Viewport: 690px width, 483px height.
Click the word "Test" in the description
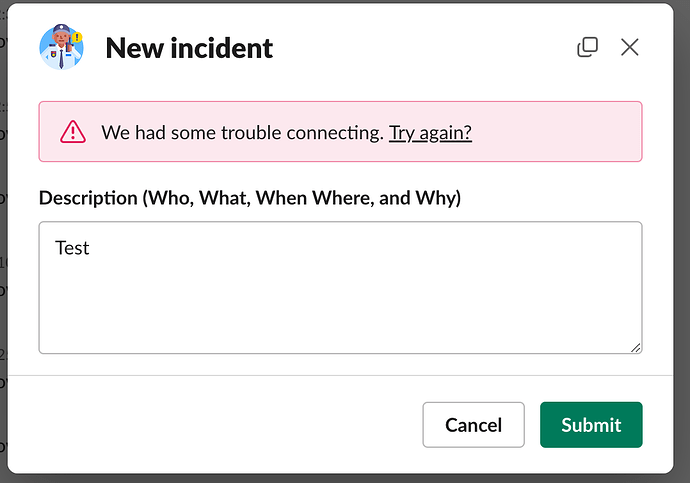[x=72, y=248]
